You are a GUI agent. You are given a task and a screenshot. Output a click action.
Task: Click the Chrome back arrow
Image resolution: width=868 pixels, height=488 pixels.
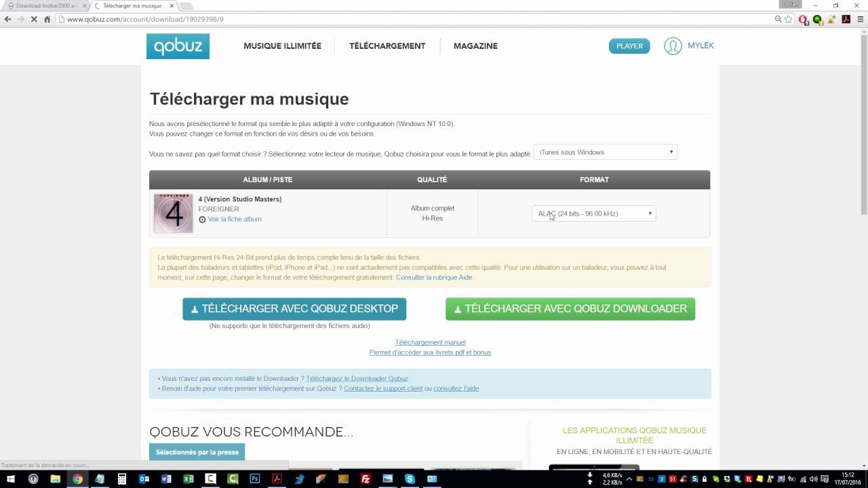tap(8, 19)
